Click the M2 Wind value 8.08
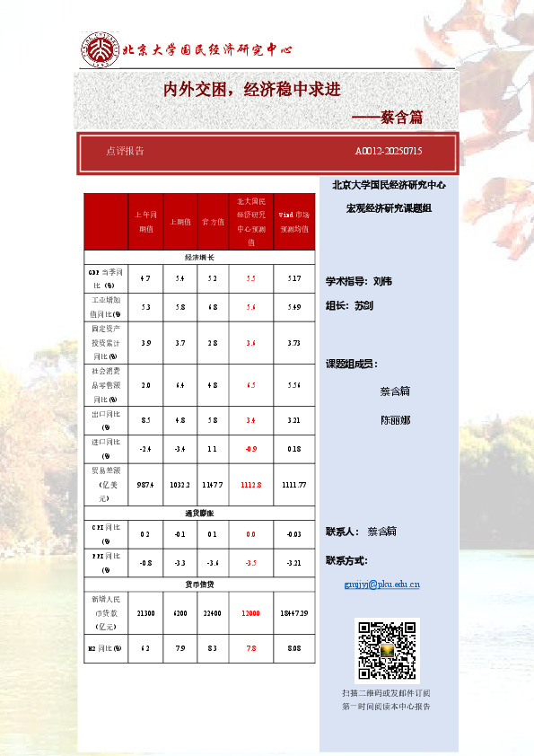This screenshot has width=534, height=756. [x=294, y=648]
